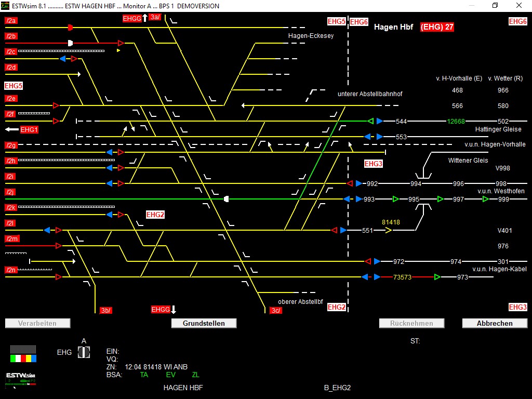Select track label /2d
The width and height of the screenshot is (532, 399).
[11, 68]
